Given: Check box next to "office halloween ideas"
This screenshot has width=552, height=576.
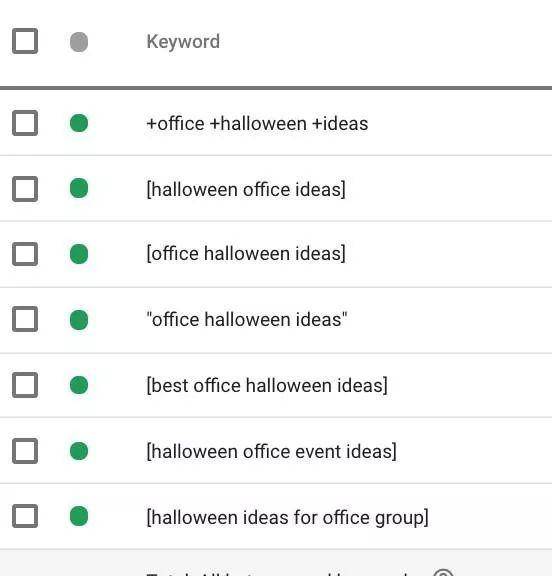Looking at the screenshot, I should coord(25,319).
